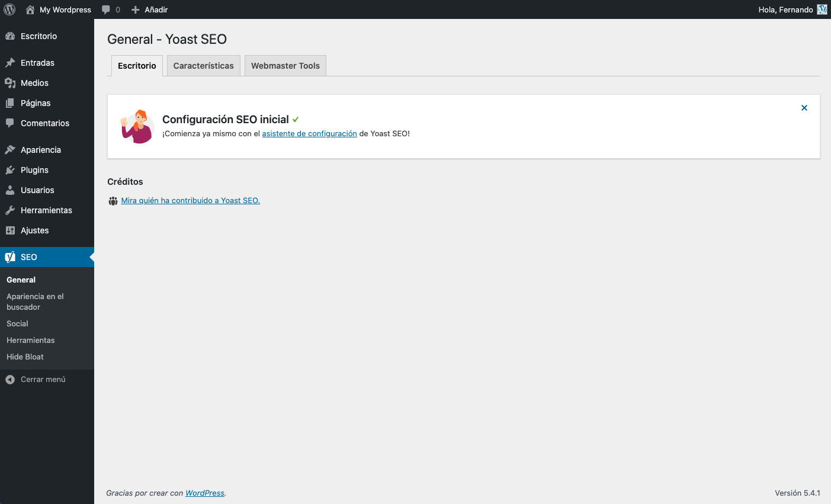Image resolution: width=831 pixels, height=504 pixels.
Task: Click the Añadir plus icon
Action: click(136, 9)
